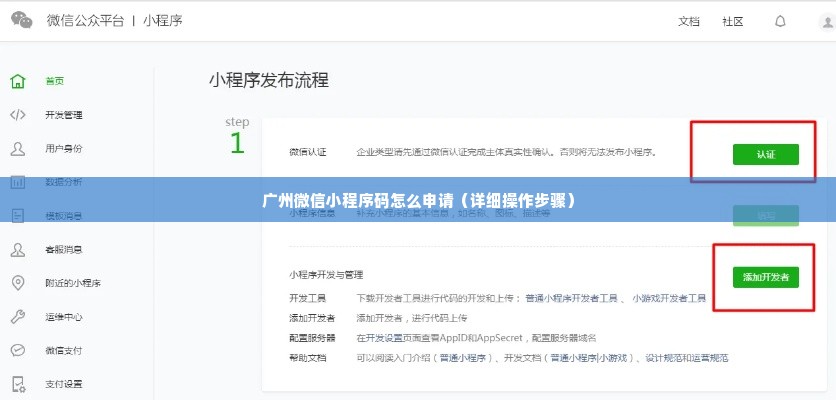Open the 文档 link in the header
Image resolution: width=836 pixels, height=400 pixels.
[688, 22]
